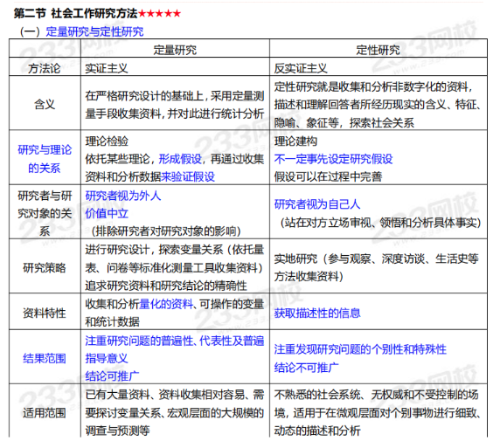Click the blue text 价值中立

[x=107, y=213]
